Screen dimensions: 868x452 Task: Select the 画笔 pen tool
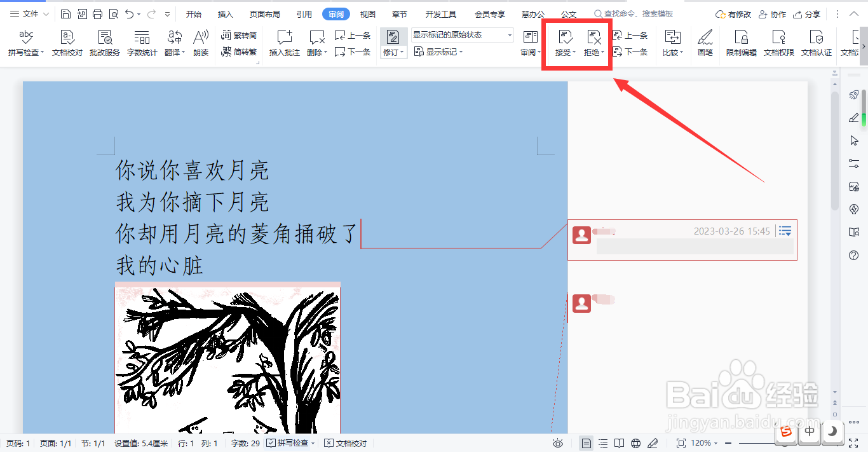705,44
